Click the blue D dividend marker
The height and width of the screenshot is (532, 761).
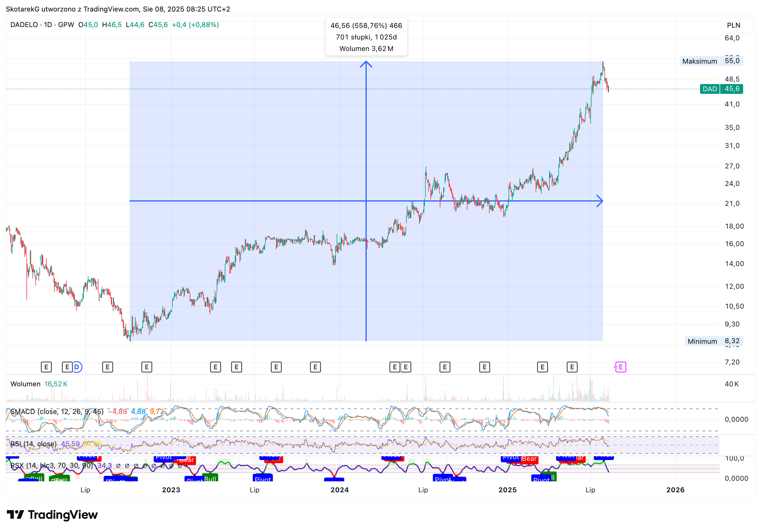point(77,367)
